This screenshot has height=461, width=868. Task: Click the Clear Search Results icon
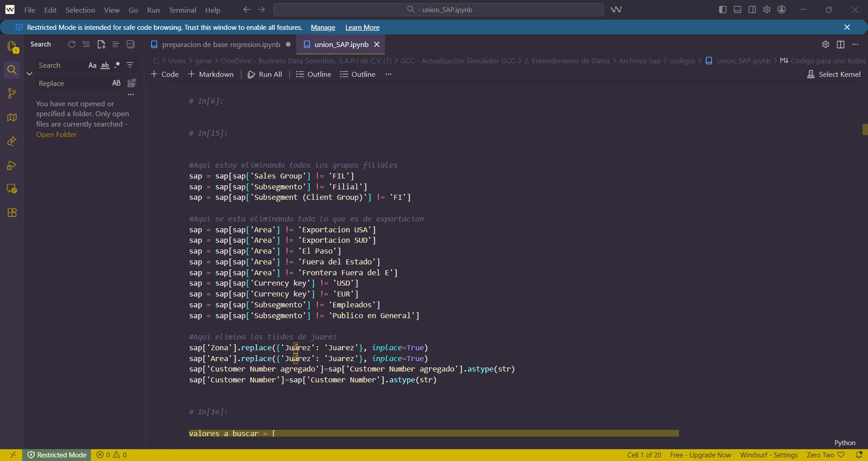(86, 44)
